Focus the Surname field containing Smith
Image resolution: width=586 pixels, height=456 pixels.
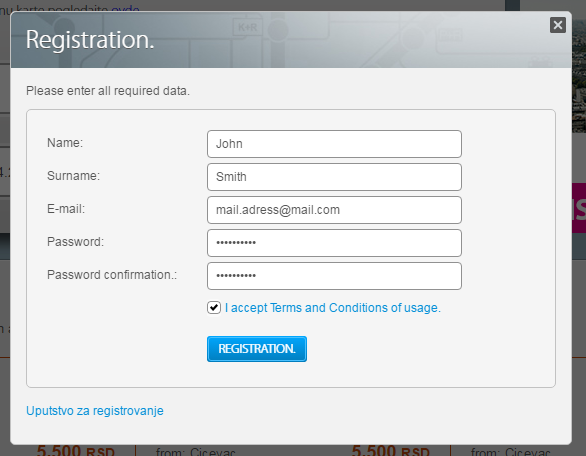[334, 177]
